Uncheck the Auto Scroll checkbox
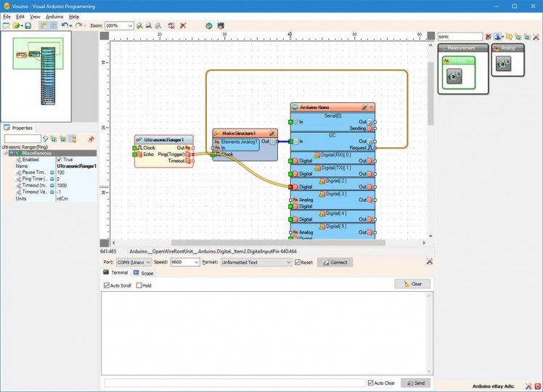Screen dimensions: 543x392 [107, 285]
